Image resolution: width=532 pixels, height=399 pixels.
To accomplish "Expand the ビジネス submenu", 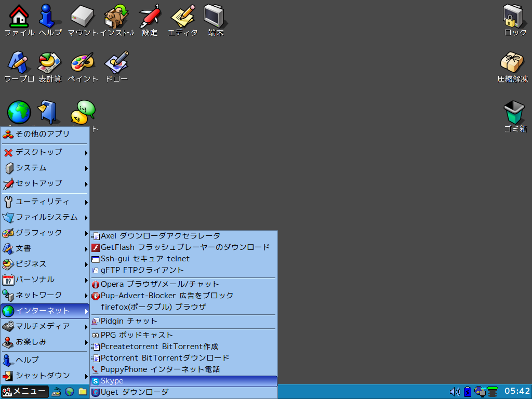I will click(x=45, y=264).
